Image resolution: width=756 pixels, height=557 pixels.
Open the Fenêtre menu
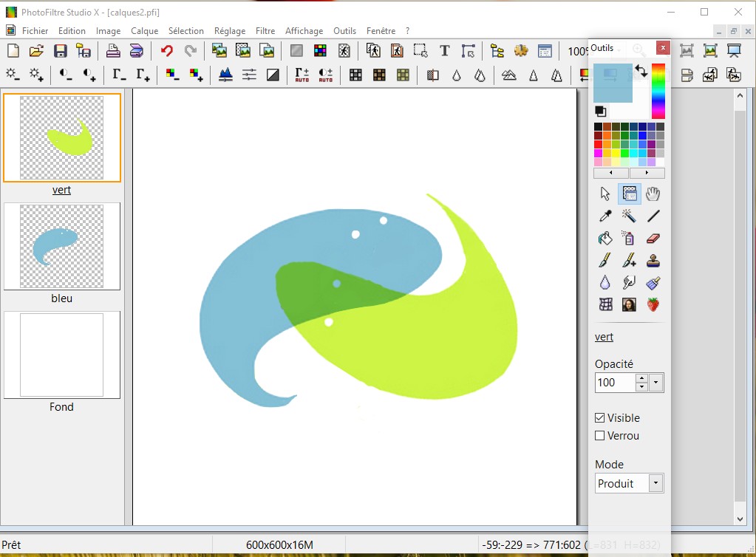(381, 31)
